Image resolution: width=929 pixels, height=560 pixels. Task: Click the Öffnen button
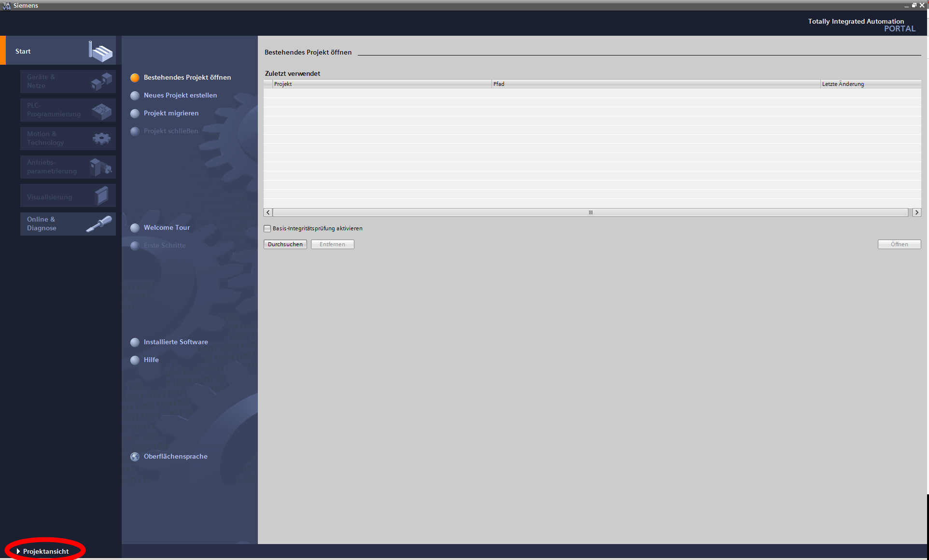click(899, 244)
